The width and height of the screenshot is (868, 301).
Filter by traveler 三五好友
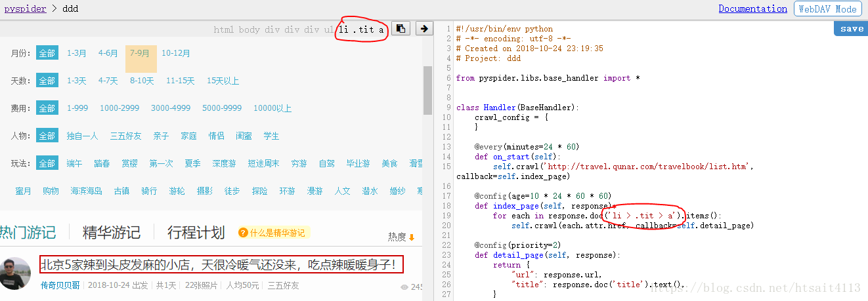[x=126, y=136]
